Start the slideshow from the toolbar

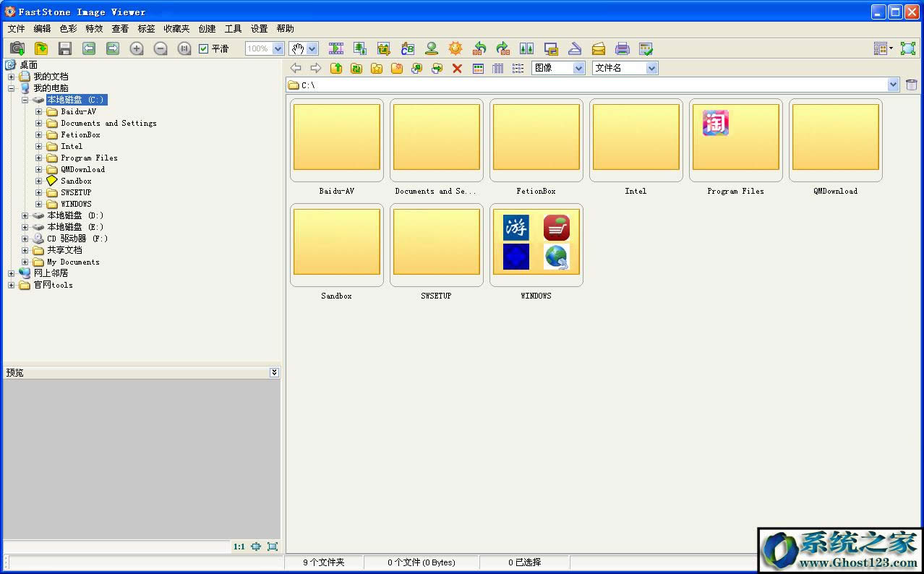coord(336,48)
